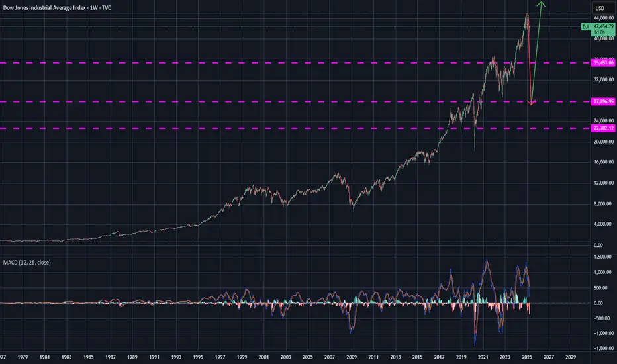This screenshot has width=617, height=364.
Task: Click the 1979 label on time axis
Action: [23, 357]
